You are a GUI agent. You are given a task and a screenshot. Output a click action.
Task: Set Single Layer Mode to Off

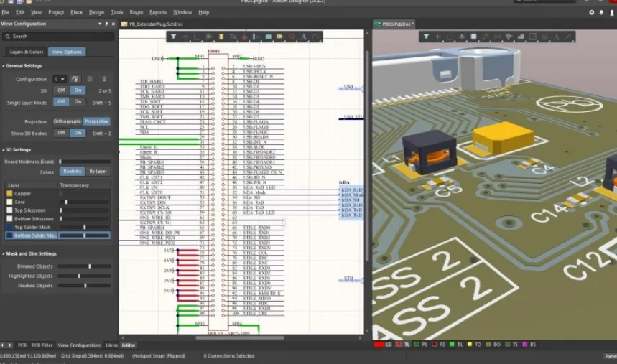61,102
